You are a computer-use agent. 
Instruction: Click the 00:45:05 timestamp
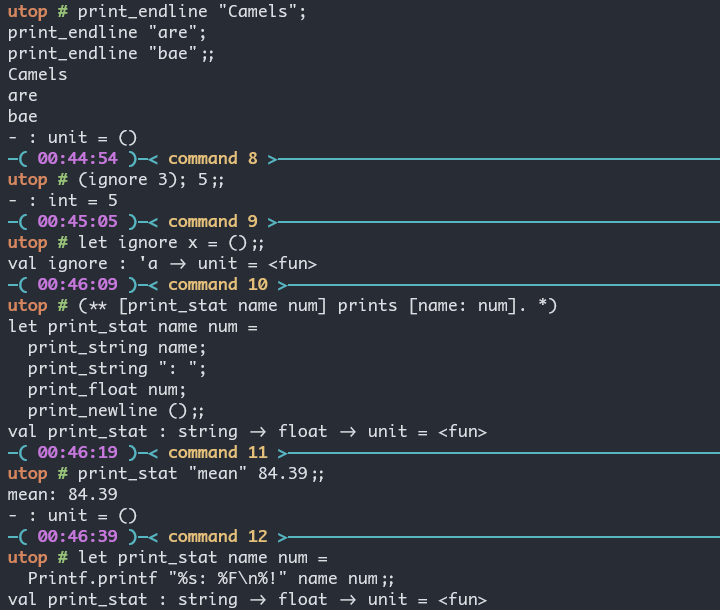coord(78,221)
